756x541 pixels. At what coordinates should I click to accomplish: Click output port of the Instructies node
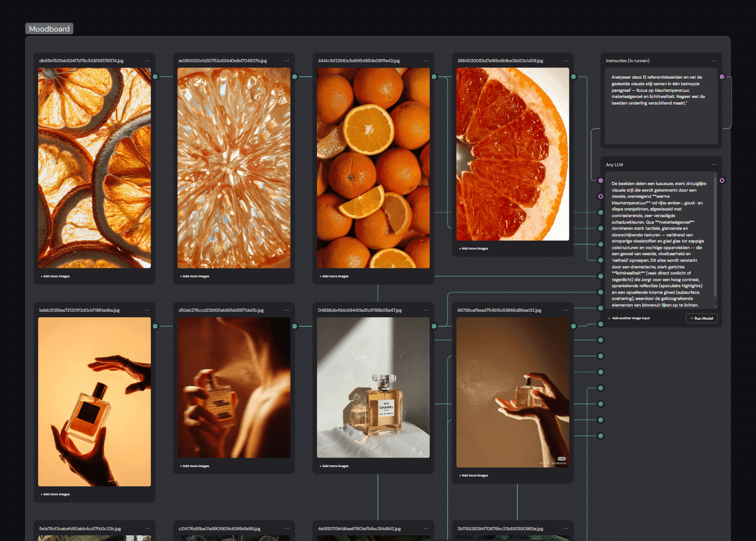[722, 77]
